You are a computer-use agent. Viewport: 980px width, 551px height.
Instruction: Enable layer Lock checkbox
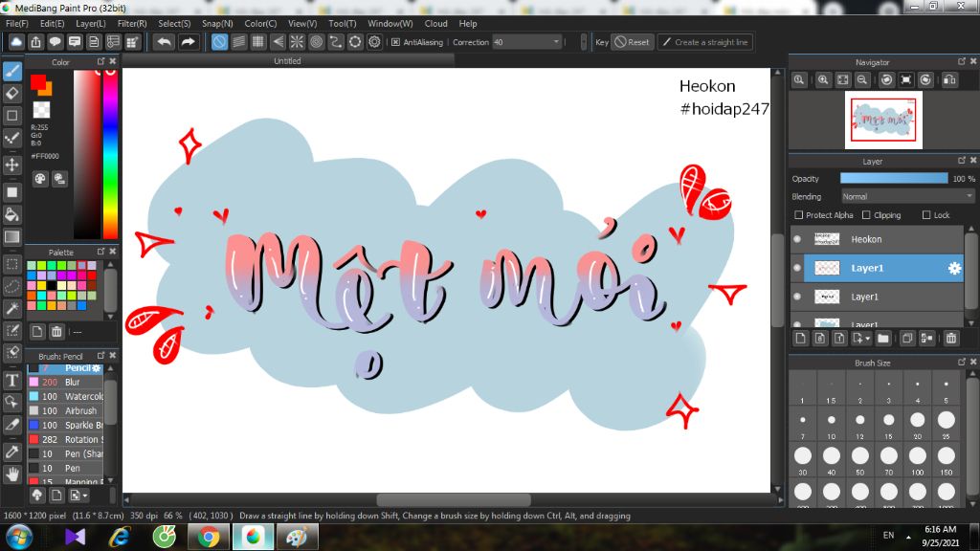[x=926, y=215]
